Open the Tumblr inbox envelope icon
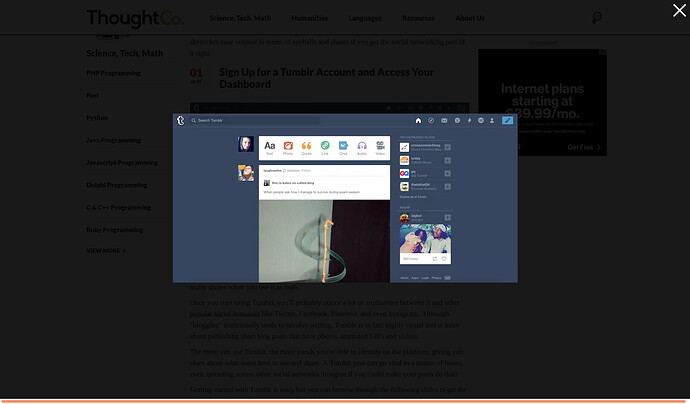This screenshot has height=404, width=690. [x=444, y=120]
